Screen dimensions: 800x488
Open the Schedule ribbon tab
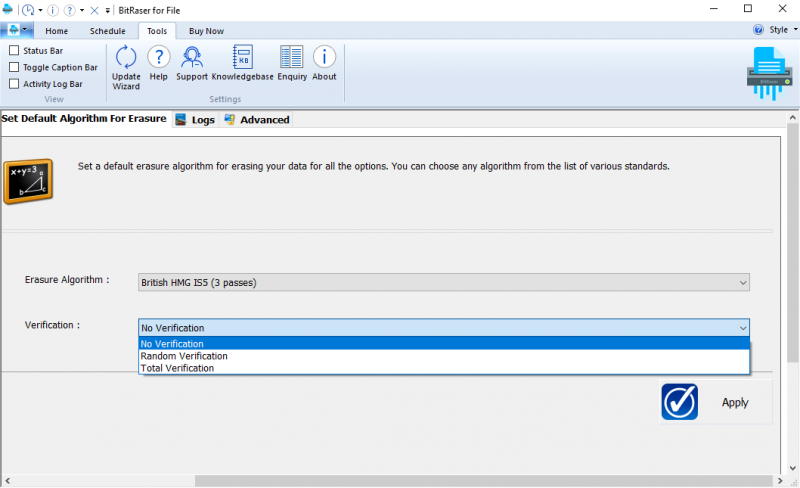[108, 31]
